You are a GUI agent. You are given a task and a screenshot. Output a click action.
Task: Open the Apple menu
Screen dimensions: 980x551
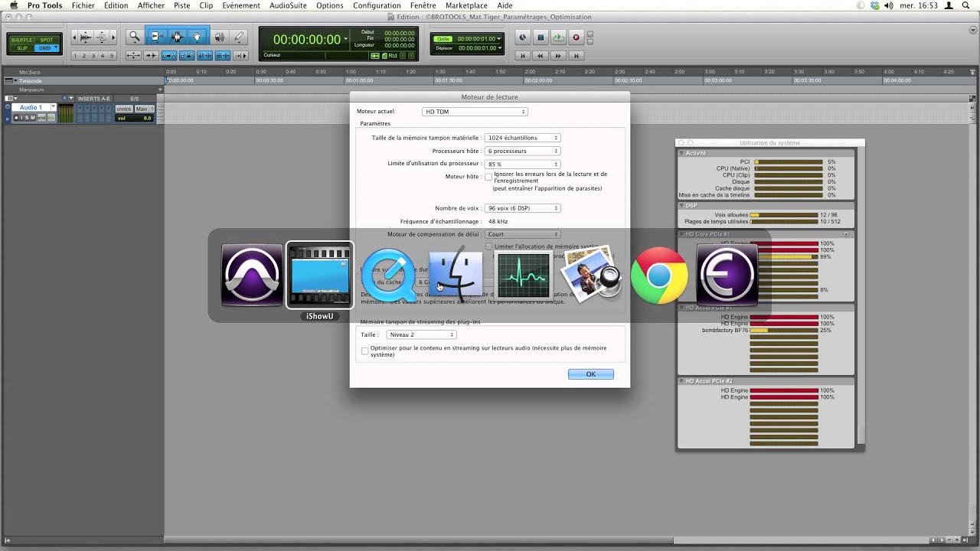coord(13,5)
